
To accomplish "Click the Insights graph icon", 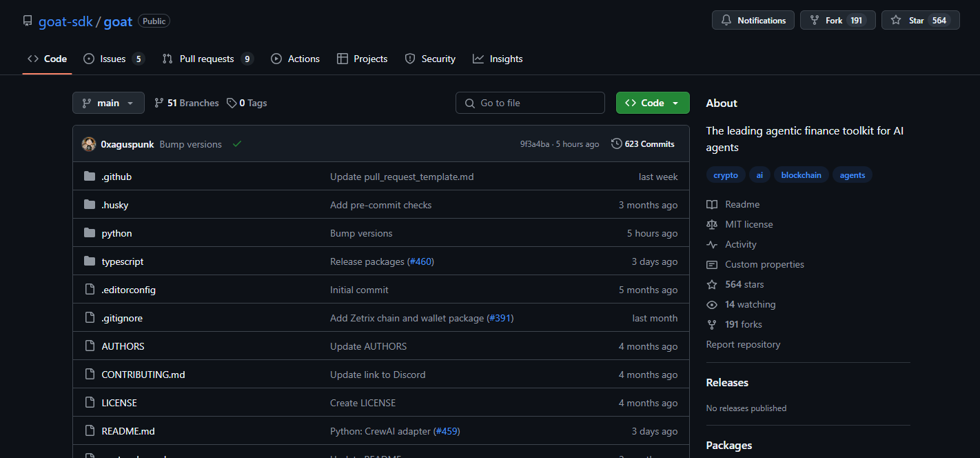I will pyautogui.click(x=478, y=59).
